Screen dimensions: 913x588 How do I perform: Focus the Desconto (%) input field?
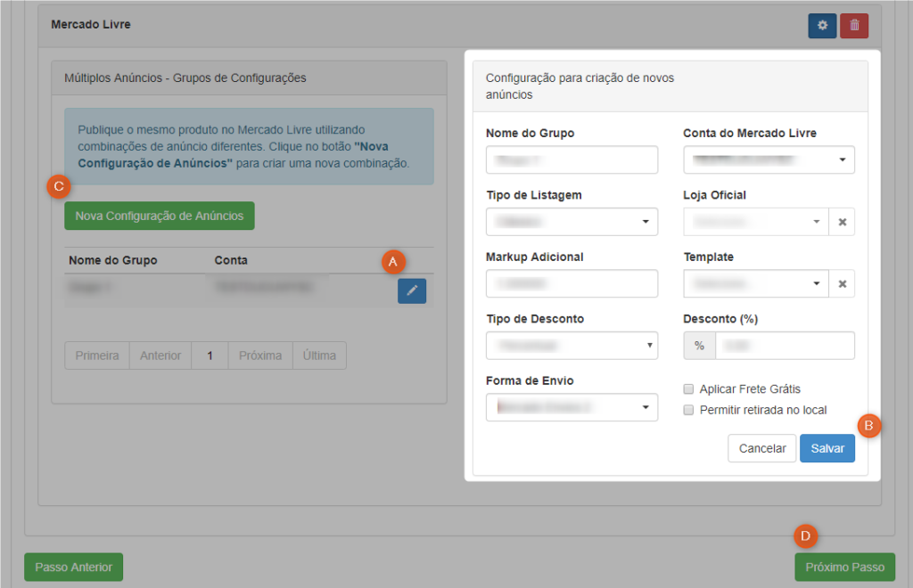(785, 346)
